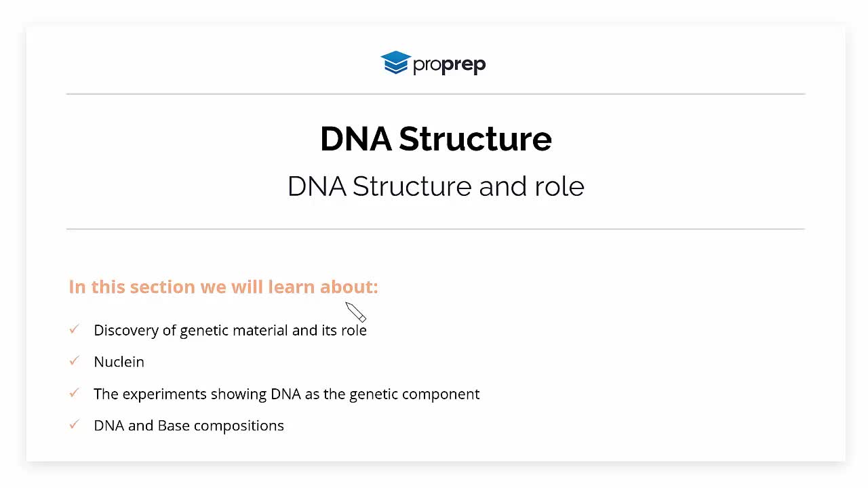The image size is (868, 488).
Task: Click the words genetic component in third bullet
Action: coord(414,394)
